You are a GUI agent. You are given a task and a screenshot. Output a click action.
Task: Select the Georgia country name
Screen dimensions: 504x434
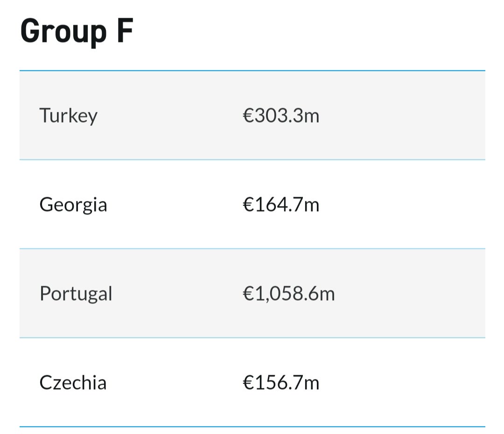tap(73, 205)
